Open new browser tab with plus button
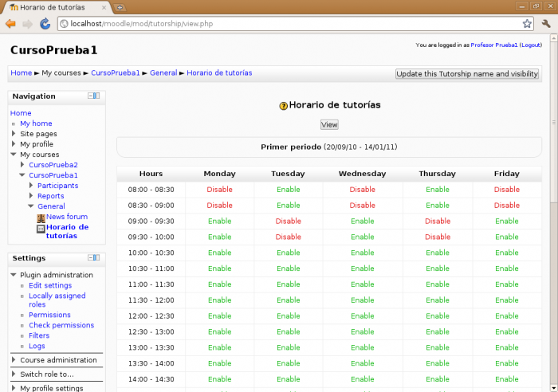This screenshot has width=558, height=392. [120, 7]
